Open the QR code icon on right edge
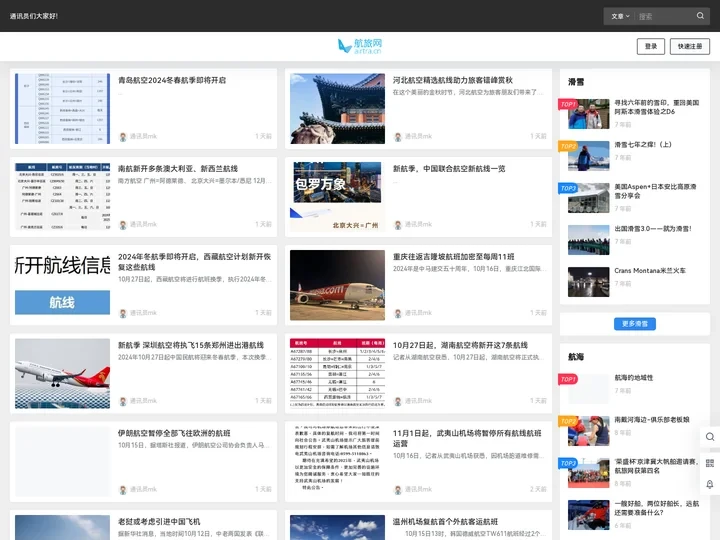 [x=710, y=463]
